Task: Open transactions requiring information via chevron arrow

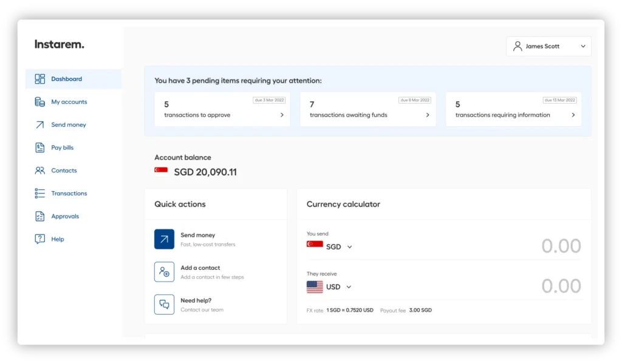Action: (x=573, y=115)
